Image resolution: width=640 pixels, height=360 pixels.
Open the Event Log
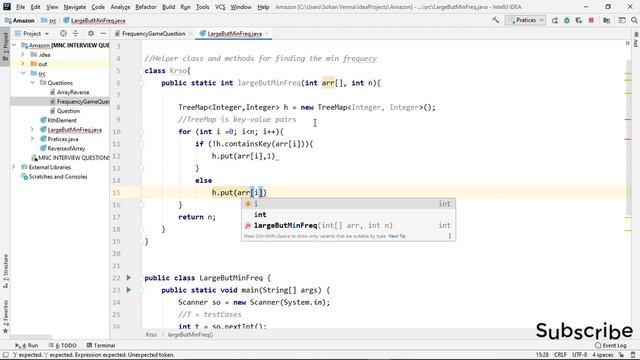tap(611, 345)
